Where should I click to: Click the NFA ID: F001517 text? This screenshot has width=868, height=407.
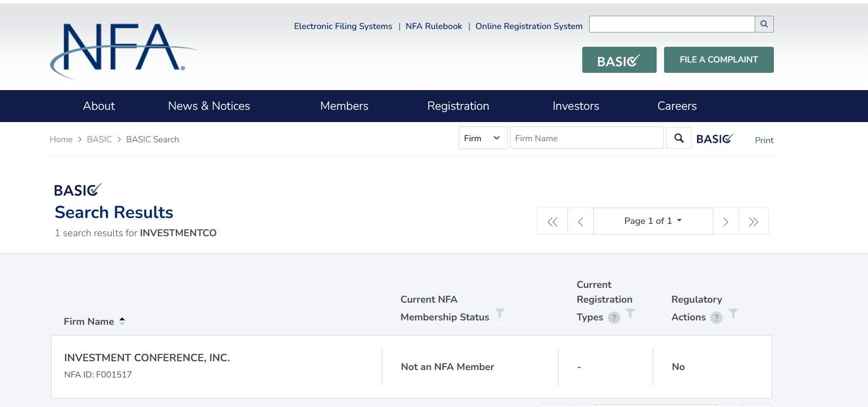click(x=98, y=375)
